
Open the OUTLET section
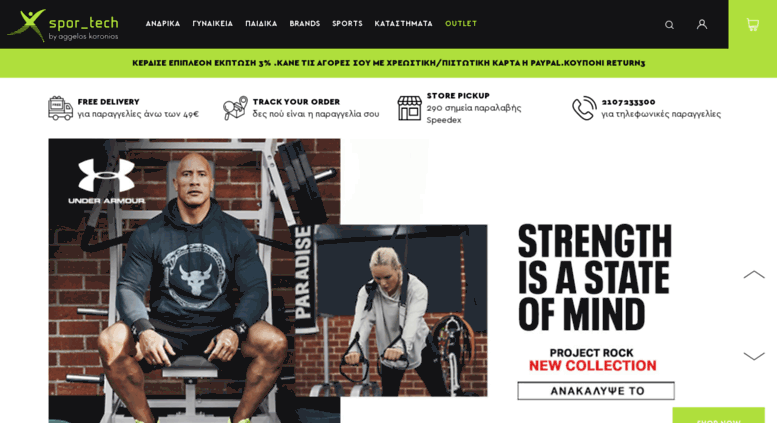[x=461, y=24]
